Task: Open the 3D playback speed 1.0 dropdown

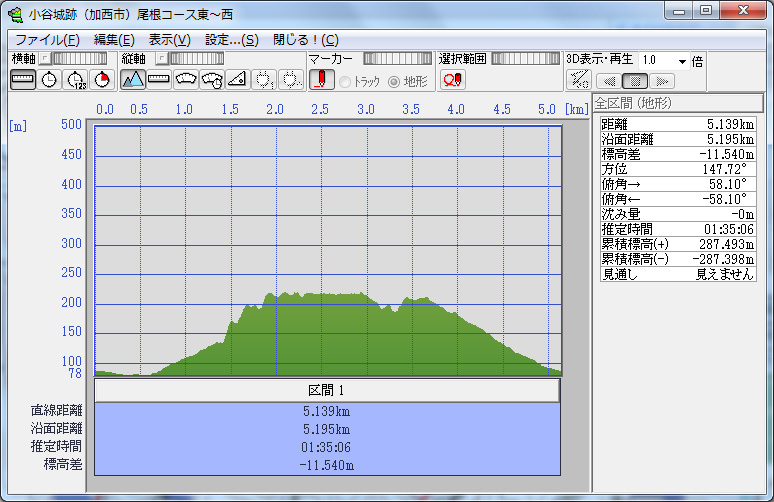Action: tap(682, 61)
